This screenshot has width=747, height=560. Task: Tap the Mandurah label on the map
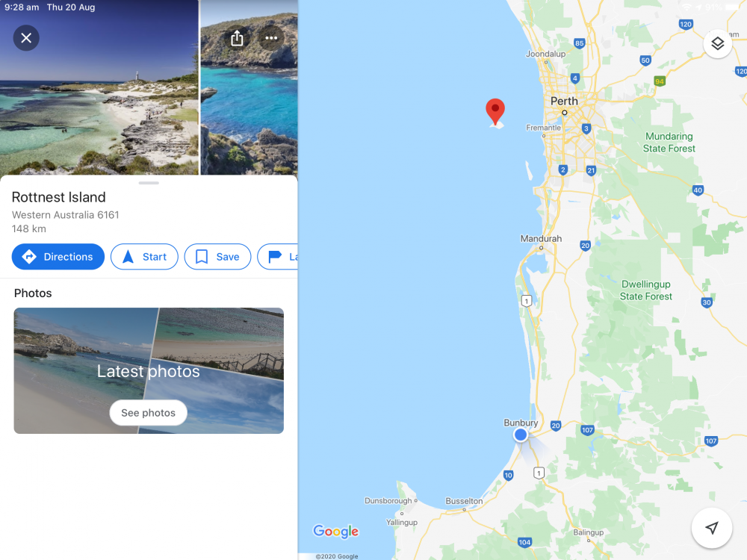tap(541, 239)
